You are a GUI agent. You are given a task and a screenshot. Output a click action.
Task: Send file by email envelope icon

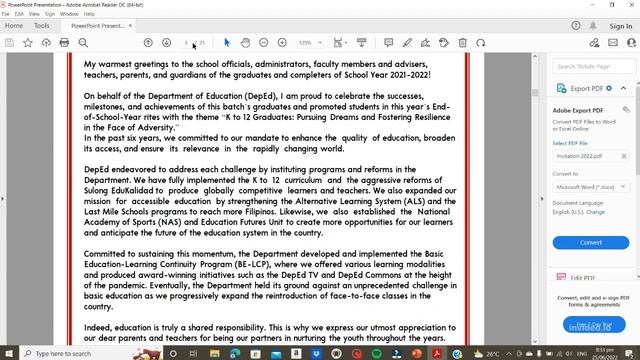[613, 42]
